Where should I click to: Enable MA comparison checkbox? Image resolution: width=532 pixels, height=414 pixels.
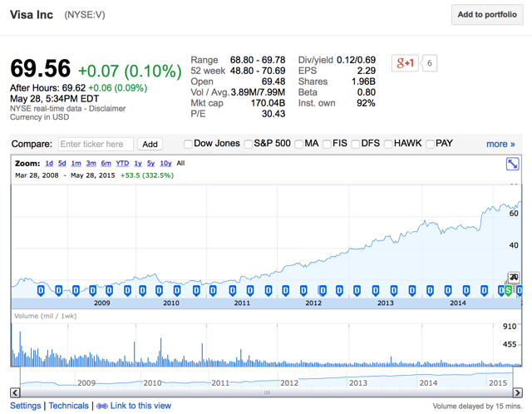[x=299, y=144]
